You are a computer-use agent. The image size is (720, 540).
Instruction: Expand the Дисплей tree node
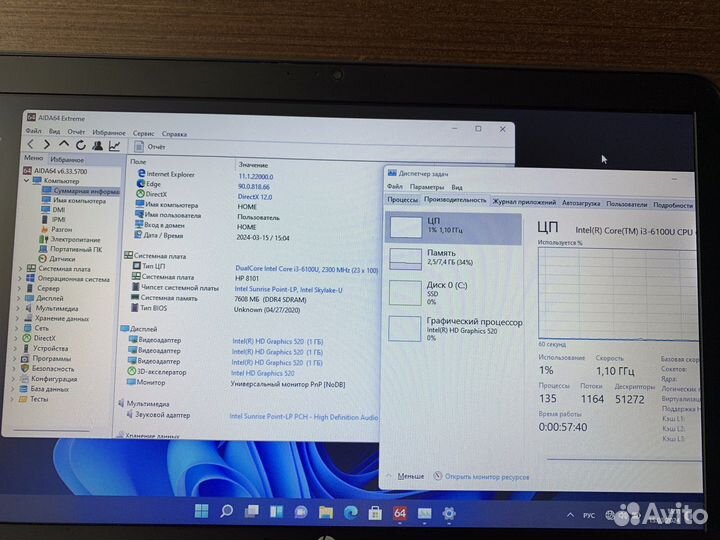tap(19, 298)
